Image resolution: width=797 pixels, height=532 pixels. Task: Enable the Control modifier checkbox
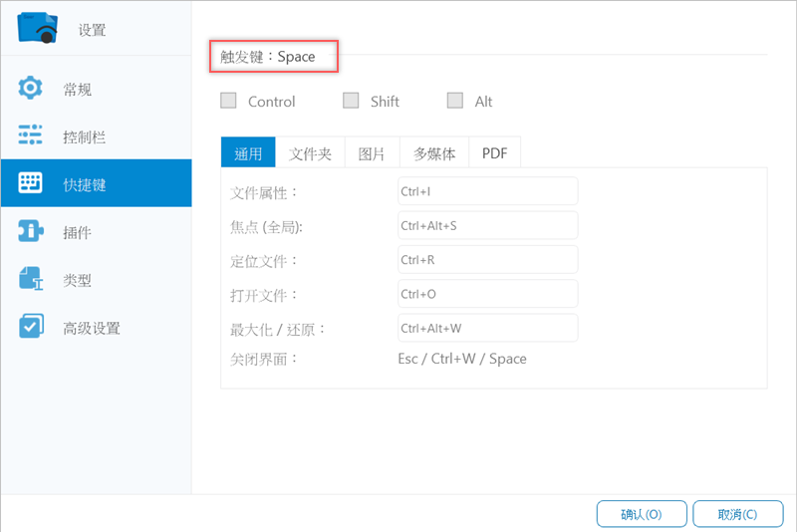(x=229, y=101)
